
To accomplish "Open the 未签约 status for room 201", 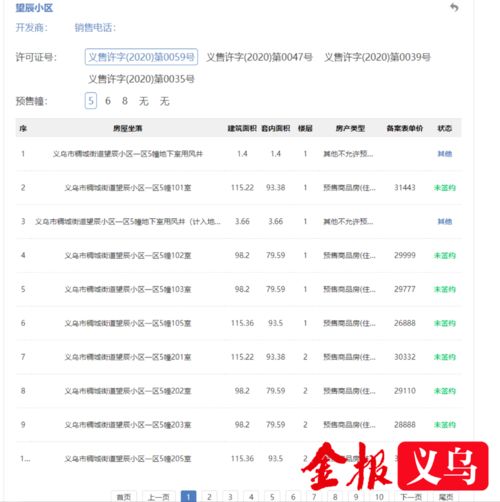I will (x=445, y=357).
